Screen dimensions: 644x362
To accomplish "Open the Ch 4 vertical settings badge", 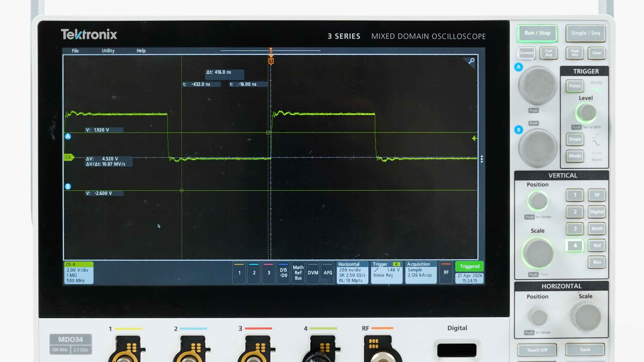I will click(x=79, y=273).
